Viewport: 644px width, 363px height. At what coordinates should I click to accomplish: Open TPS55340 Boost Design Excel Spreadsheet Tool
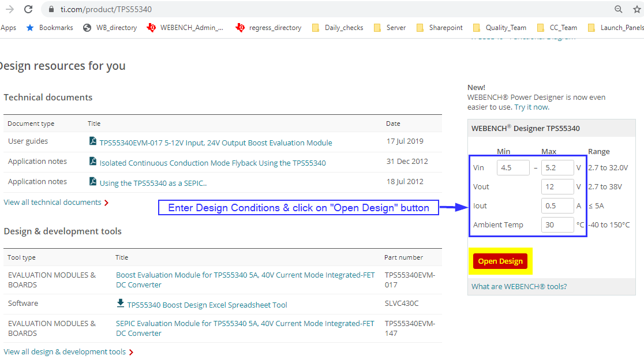tap(207, 305)
